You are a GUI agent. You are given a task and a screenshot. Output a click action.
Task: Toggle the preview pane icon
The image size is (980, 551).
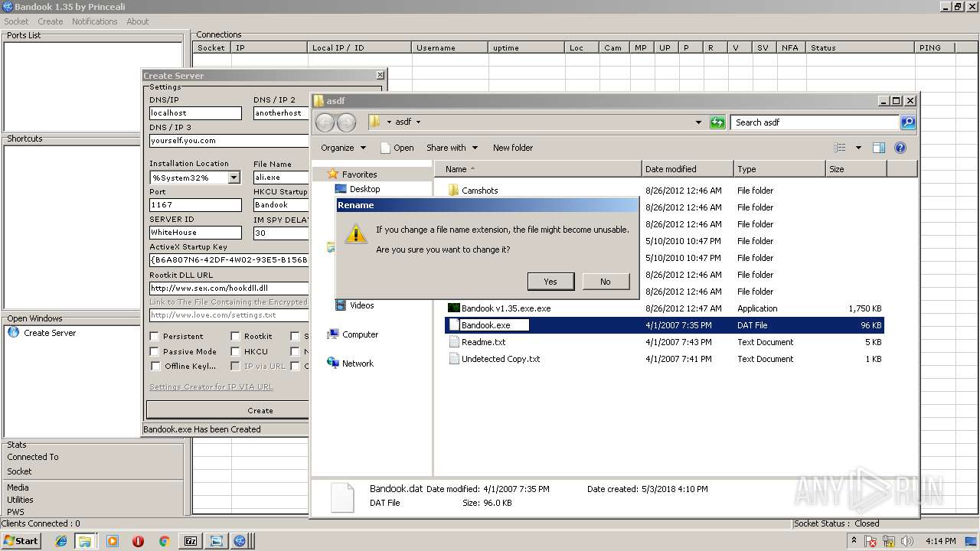[x=879, y=148]
